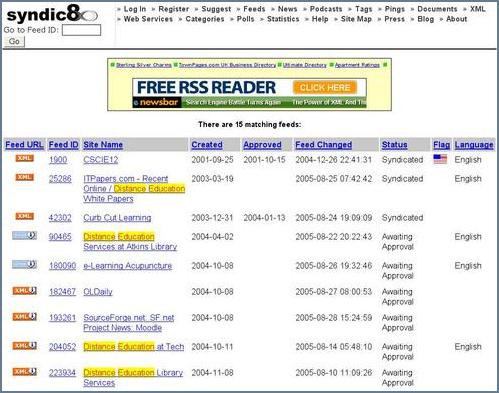This screenshot has width=499, height=393.
Task: Open the Apartment Ratings ad link
Action: point(357,65)
